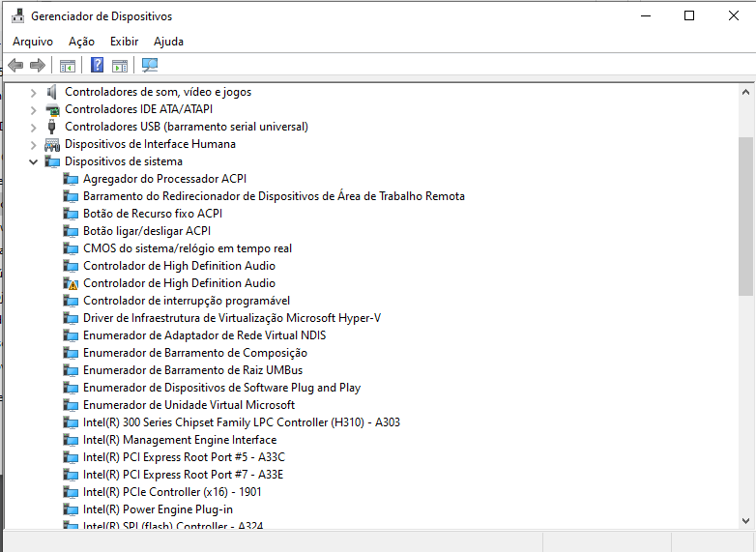This screenshot has width=756, height=552.
Task: Select Enumerador de Adaptador de Rede Virtual NDIS
Action: click(x=204, y=335)
